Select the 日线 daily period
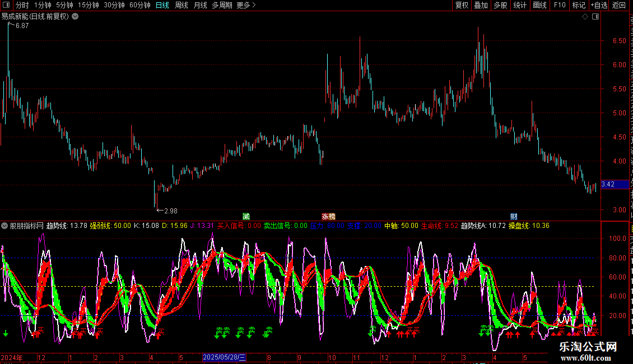The image size is (633, 364). click(162, 5)
